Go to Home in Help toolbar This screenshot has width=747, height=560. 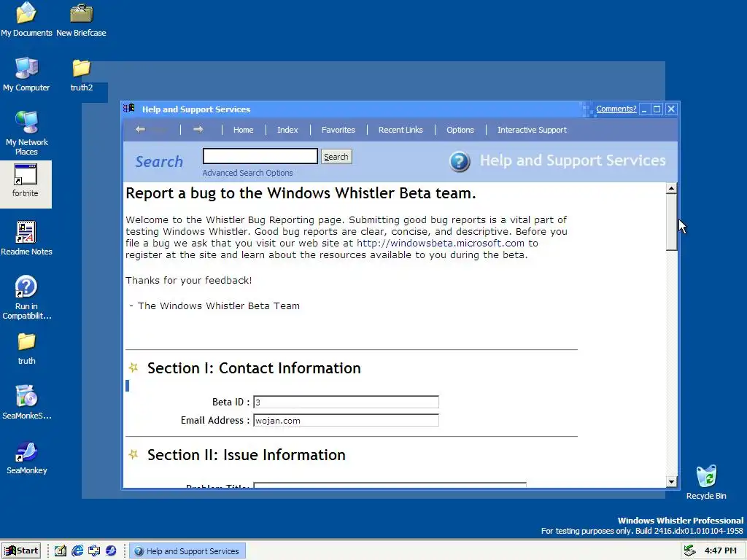click(243, 130)
